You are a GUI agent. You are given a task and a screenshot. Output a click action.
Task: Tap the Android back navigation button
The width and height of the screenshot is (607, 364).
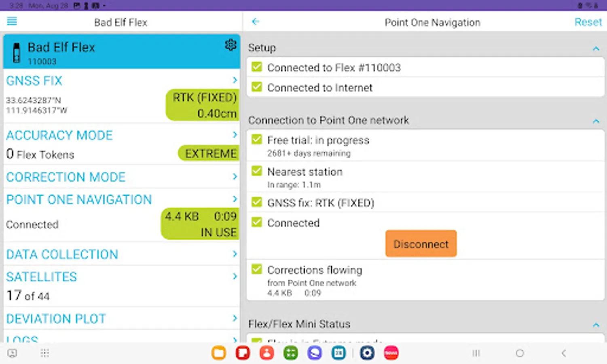[x=564, y=353]
